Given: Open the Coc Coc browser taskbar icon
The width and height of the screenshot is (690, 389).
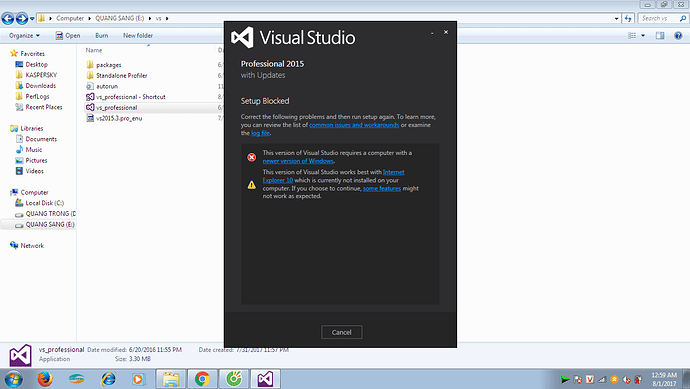Looking at the screenshot, I should point(234,379).
